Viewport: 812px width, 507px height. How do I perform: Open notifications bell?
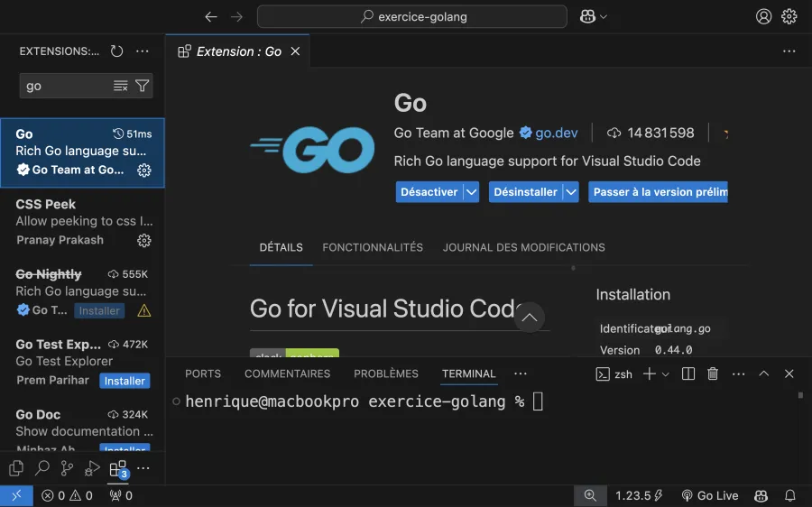[x=789, y=496]
